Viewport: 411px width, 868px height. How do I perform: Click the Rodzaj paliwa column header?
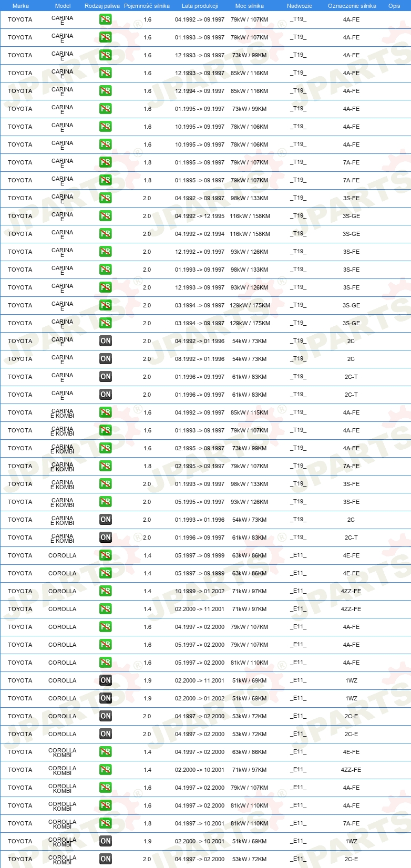coord(102,6)
